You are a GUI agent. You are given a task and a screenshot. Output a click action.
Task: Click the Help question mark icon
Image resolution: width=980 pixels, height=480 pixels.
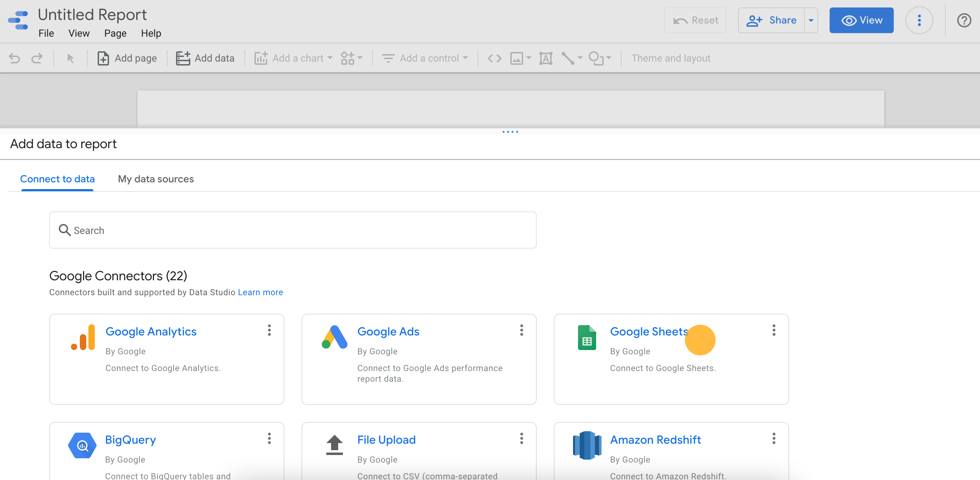click(x=964, y=20)
